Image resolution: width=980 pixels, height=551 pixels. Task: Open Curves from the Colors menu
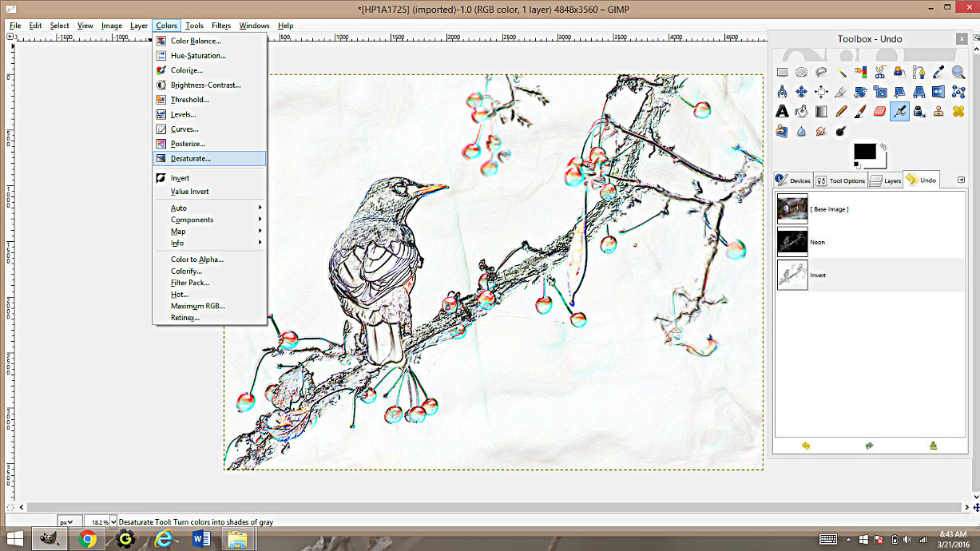pos(209,129)
